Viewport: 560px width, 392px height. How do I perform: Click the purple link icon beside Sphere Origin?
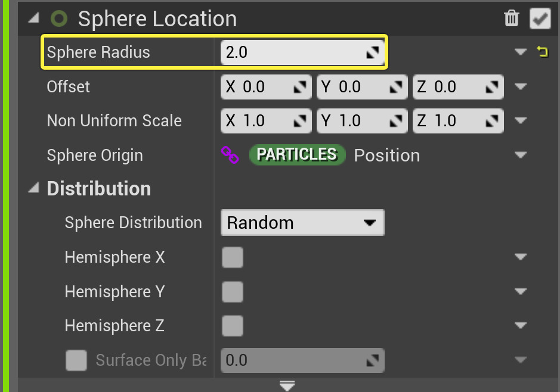coord(230,155)
